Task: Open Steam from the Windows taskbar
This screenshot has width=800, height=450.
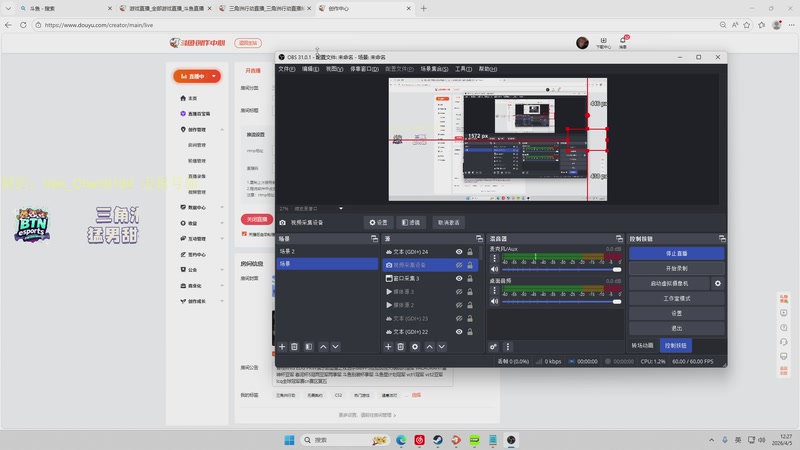Action: (x=438, y=440)
